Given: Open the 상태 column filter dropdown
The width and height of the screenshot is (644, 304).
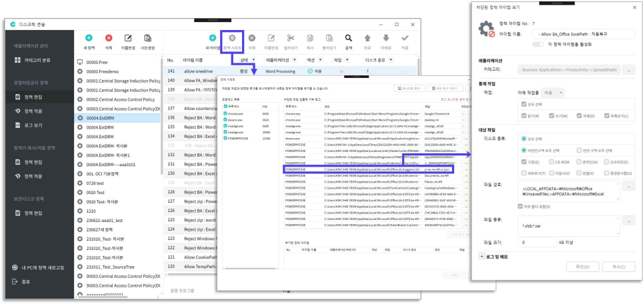Looking at the screenshot, I should [253, 60].
